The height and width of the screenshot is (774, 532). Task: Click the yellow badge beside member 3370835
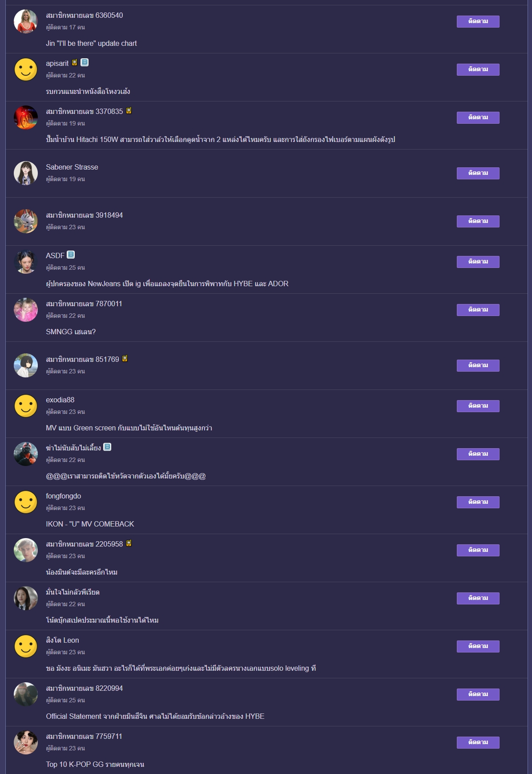[x=129, y=110]
